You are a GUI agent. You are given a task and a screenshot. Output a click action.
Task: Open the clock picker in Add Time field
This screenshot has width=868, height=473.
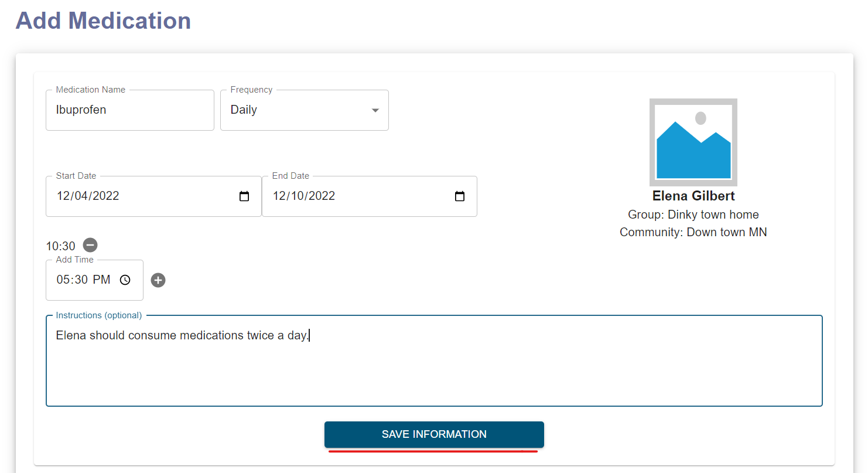(125, 280)
